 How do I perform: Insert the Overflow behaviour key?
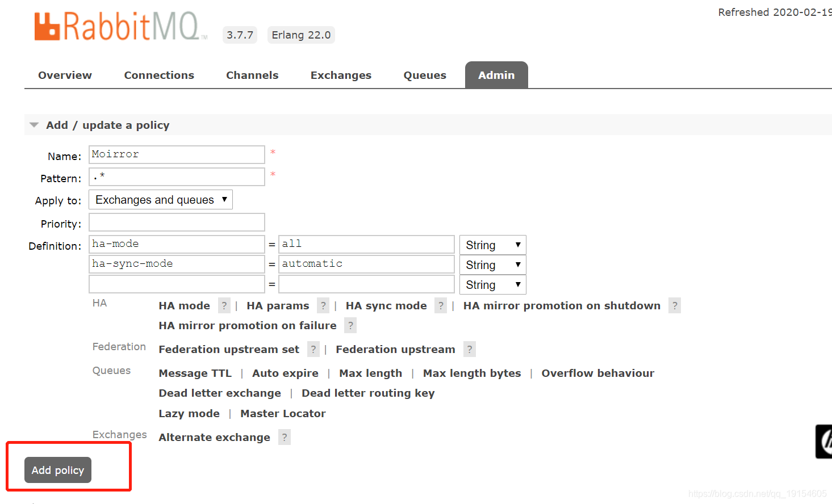(x=597, y=373)
